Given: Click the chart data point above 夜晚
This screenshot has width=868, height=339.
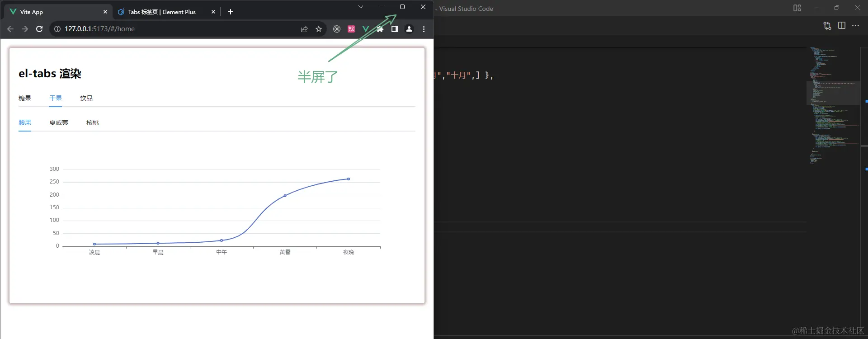Looking at the screenshot, I should coord(349,179).
